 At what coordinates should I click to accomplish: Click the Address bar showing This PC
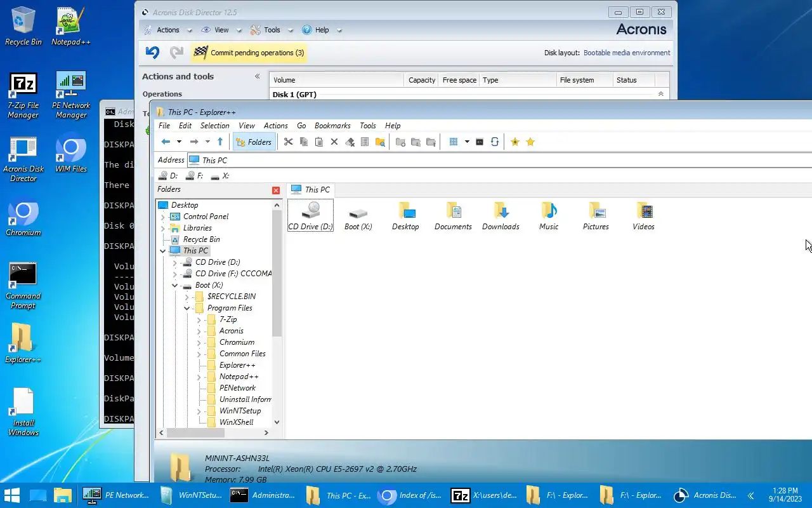click(499, 160)
